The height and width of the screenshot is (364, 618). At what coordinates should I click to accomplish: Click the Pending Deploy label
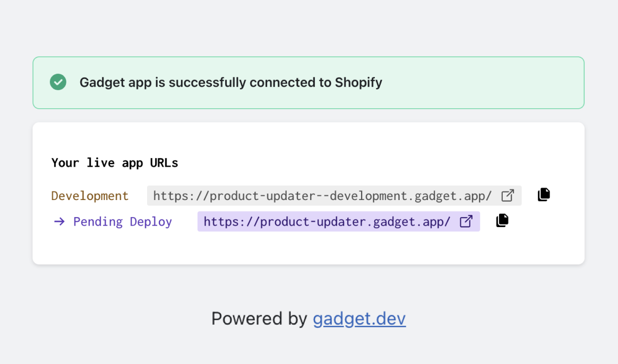pyautogui.click(x=123, y=222)
